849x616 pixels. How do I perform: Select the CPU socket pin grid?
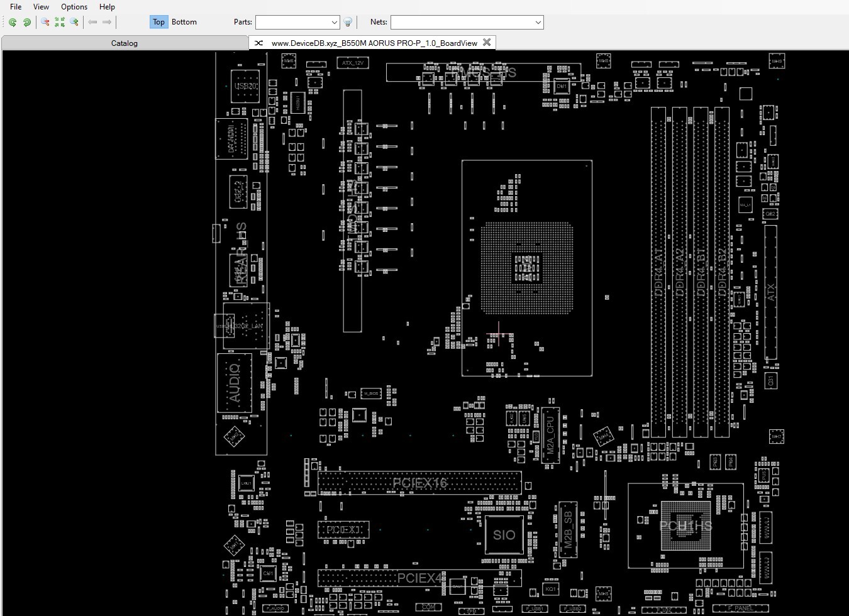click(x=527, y=268)
